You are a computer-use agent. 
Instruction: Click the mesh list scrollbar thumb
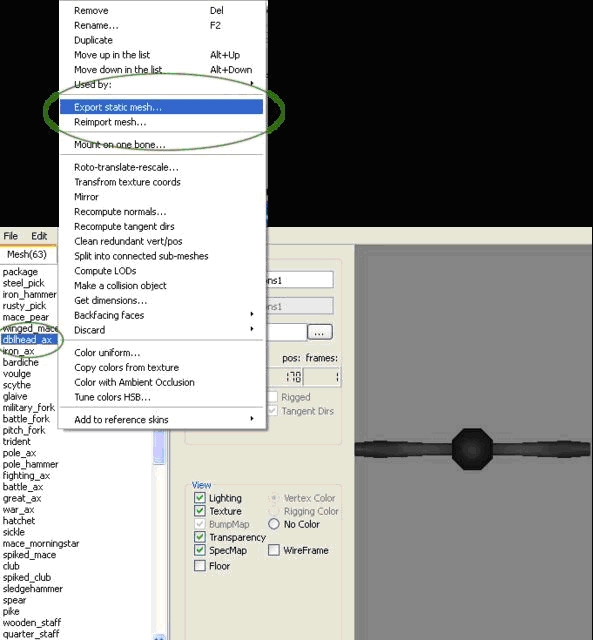pyautogui.click(x=159, y=447)
